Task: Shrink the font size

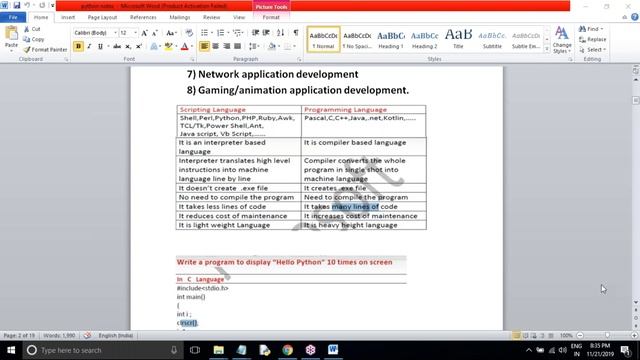Action: (155, 33)
